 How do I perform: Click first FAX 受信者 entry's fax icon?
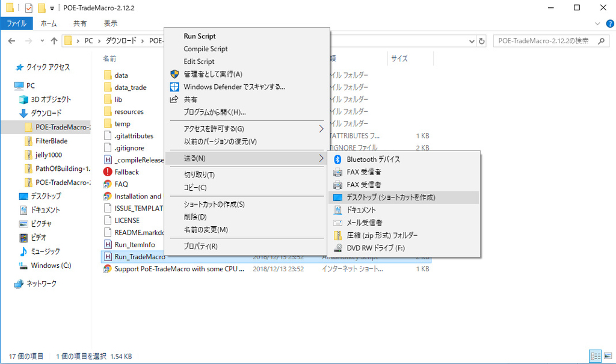point(337,172)
